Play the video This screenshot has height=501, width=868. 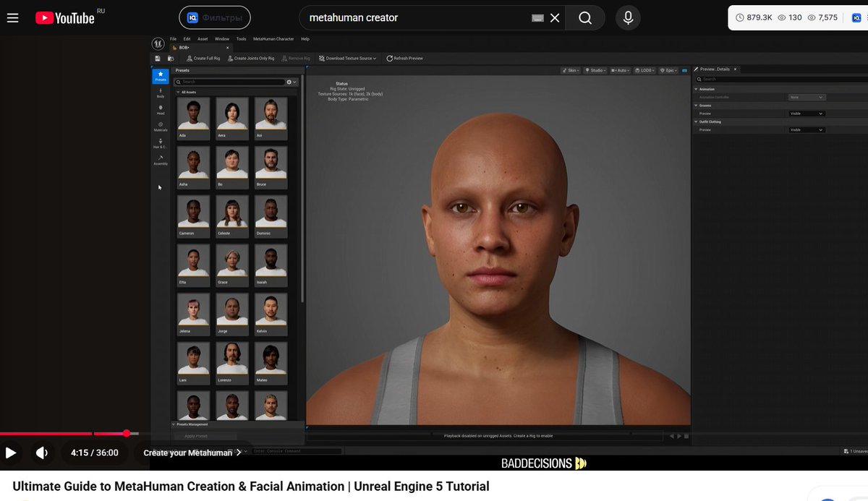click(11, 453)
